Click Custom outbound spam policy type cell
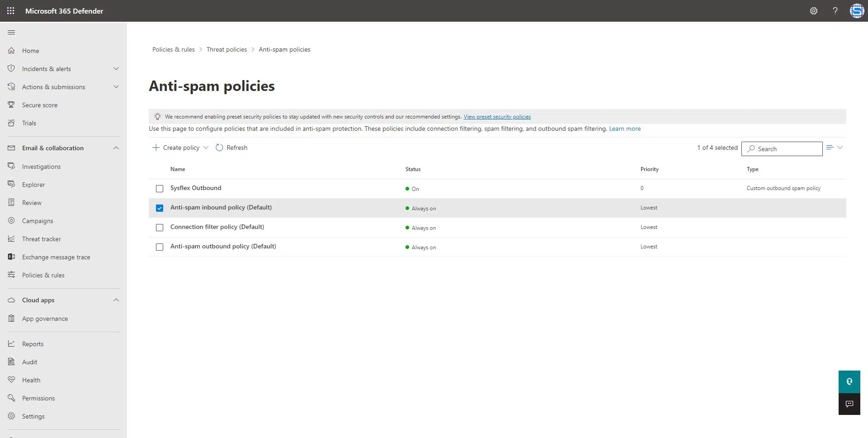The height and width of the screenshot is (438, 868). pos(783,188)
